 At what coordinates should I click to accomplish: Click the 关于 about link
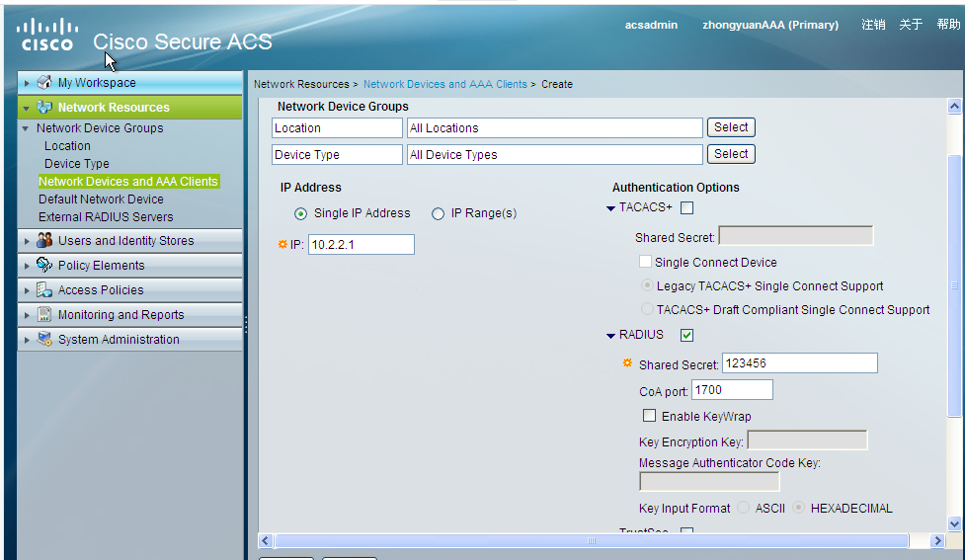(x=911, y=25)
